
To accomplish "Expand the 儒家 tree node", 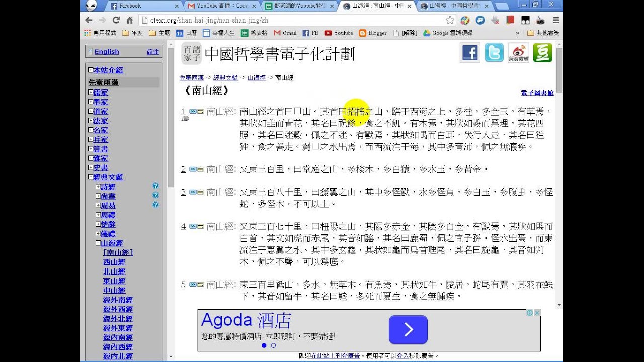I will pos(91,93).
